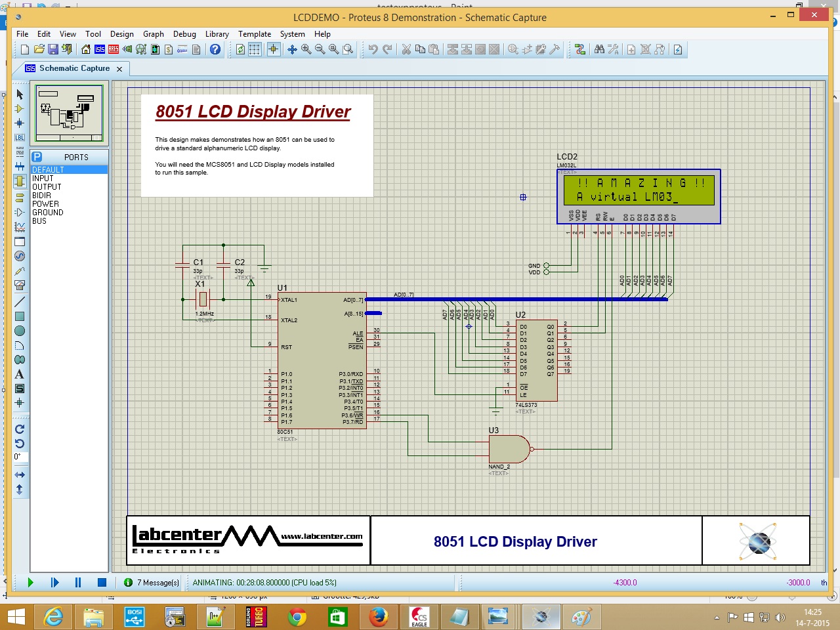Redo the last undone change
The width and height of the screenshot is (840, 630).
point(387,49)
